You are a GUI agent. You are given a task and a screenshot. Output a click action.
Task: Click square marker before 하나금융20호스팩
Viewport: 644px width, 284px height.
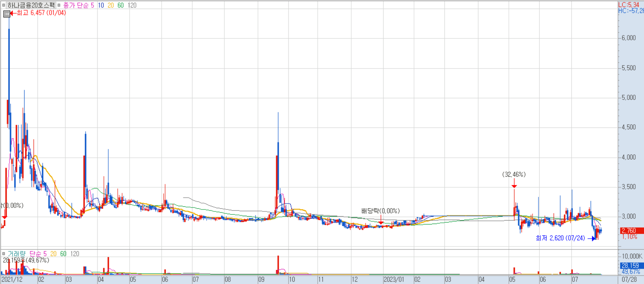(x=4, y=5)
